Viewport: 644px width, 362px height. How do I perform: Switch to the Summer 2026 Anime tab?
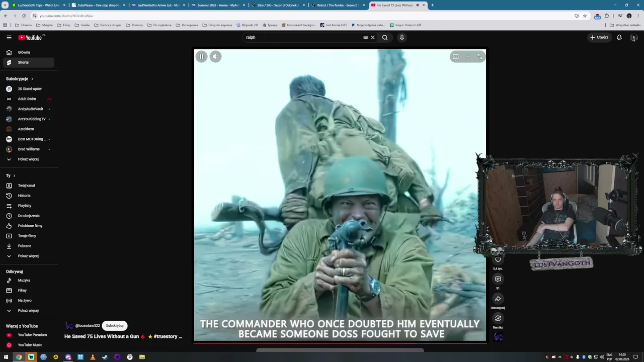click(217, 5)
